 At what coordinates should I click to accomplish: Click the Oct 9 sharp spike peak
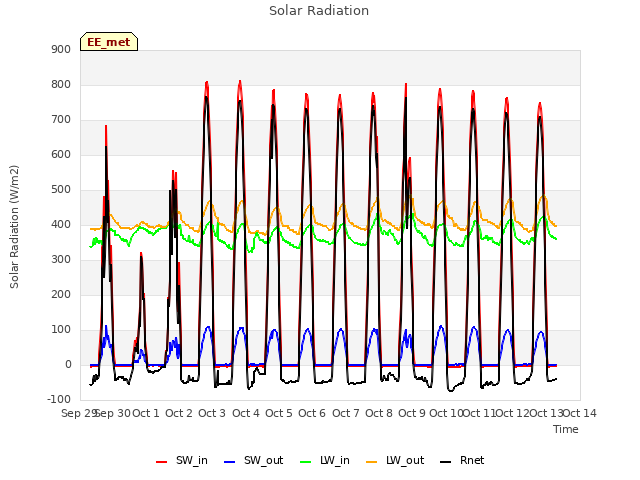tap(406, 84)
